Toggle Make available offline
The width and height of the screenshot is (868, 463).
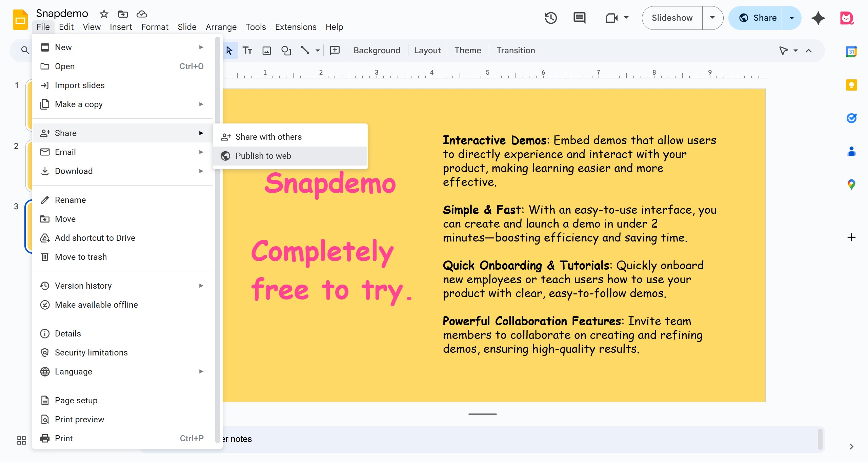[123, 305]
